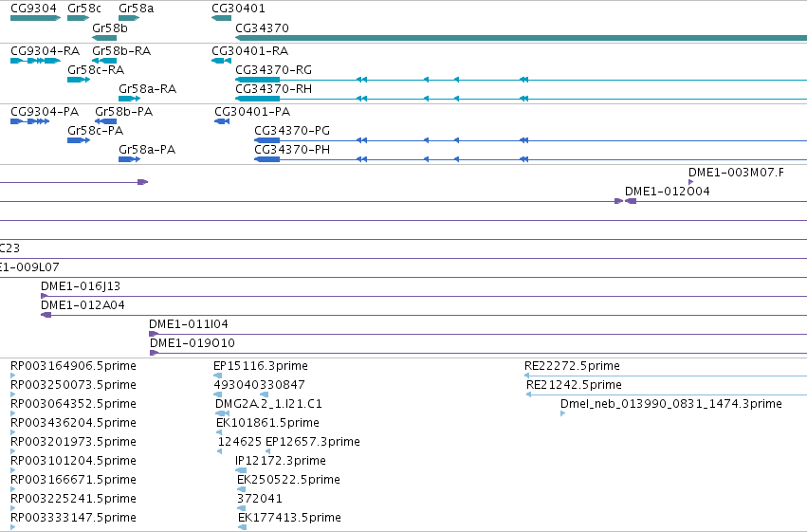
Task: Click the CG34370-RH transcript label
Action: tap(273, 89)
